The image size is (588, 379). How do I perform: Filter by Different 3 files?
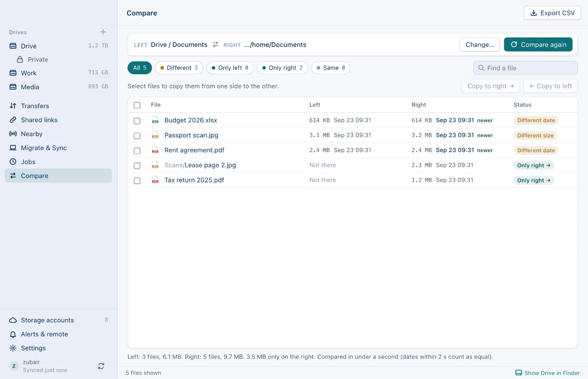click(179, 68)
